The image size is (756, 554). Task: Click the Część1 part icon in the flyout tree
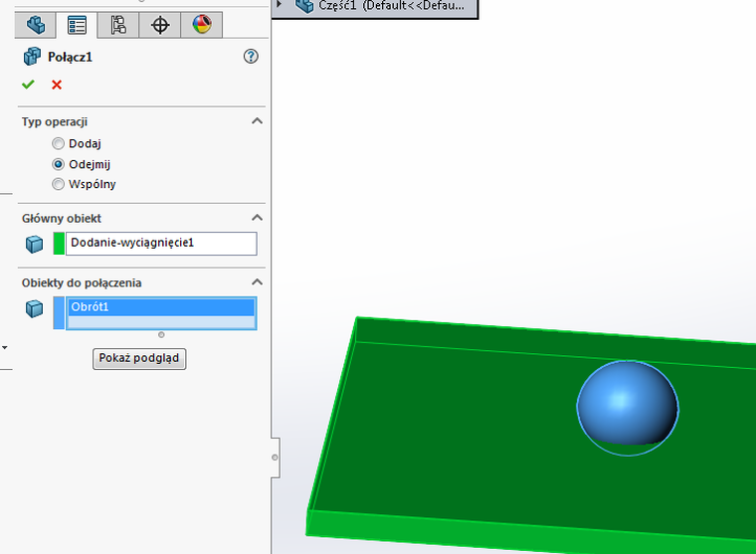tap(304, 6)
